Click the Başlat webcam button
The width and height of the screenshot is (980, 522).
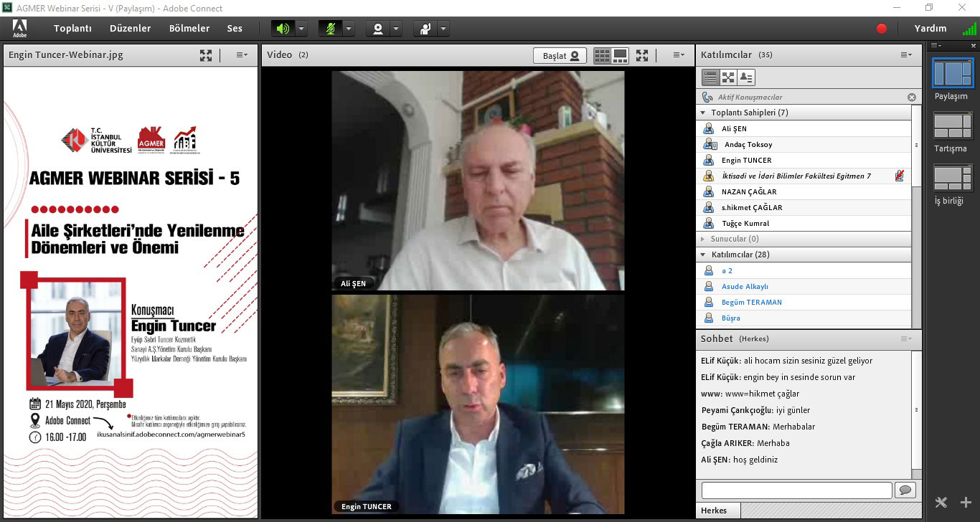[560, 56]
